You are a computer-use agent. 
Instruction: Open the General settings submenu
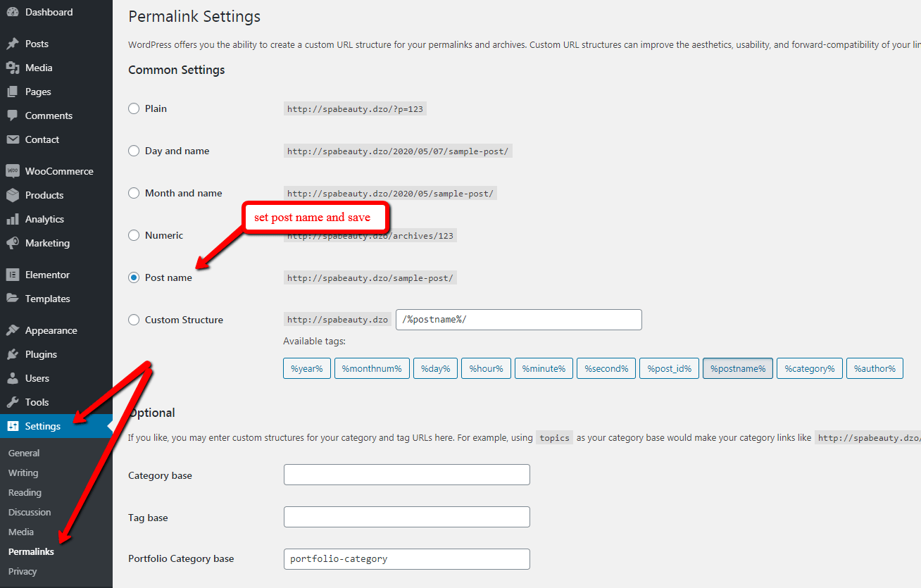coord(23,453)
